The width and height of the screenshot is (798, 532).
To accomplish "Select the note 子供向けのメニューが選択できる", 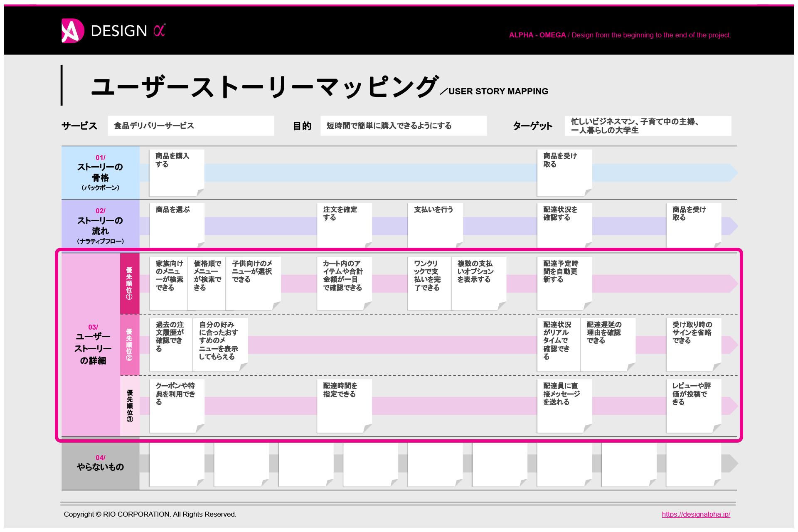I will coord(253,283).
